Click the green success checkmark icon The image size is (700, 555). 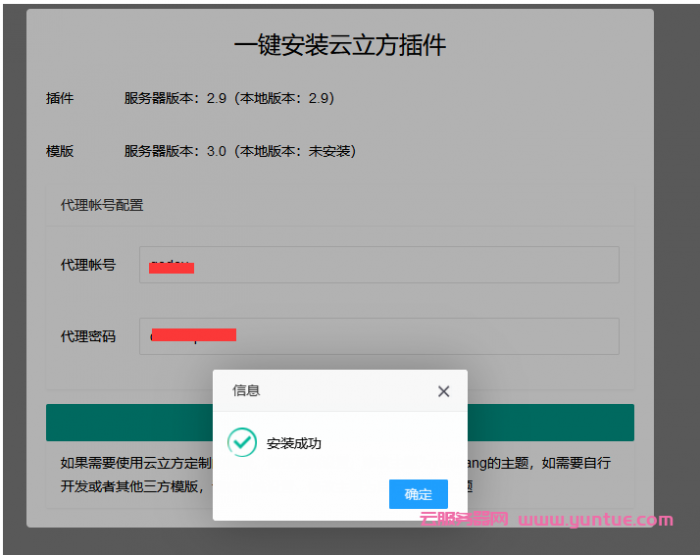tap(241, 442)
